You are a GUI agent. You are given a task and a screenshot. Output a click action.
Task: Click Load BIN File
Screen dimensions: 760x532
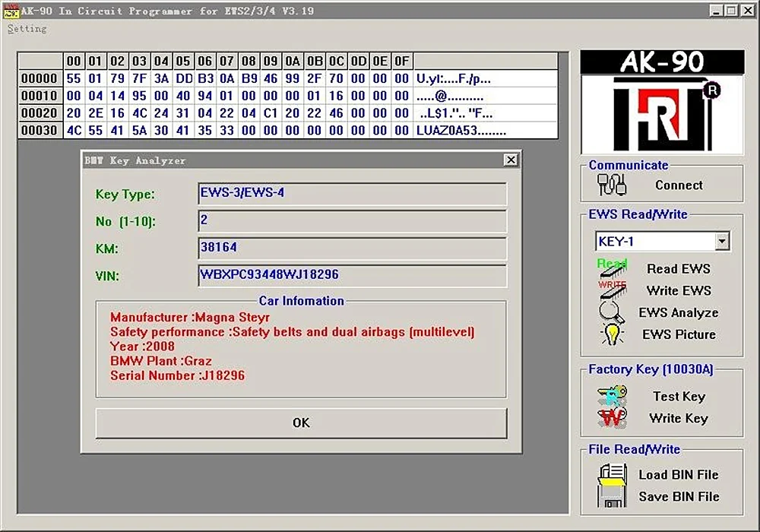(679, 475)
